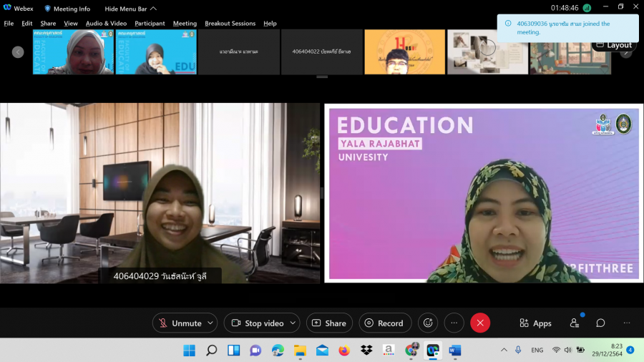Open panel options ellipsis at far right

tap(627, 323)
